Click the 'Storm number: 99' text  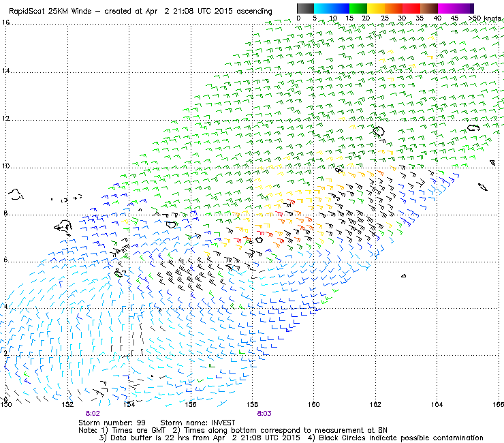click(112, 423)
